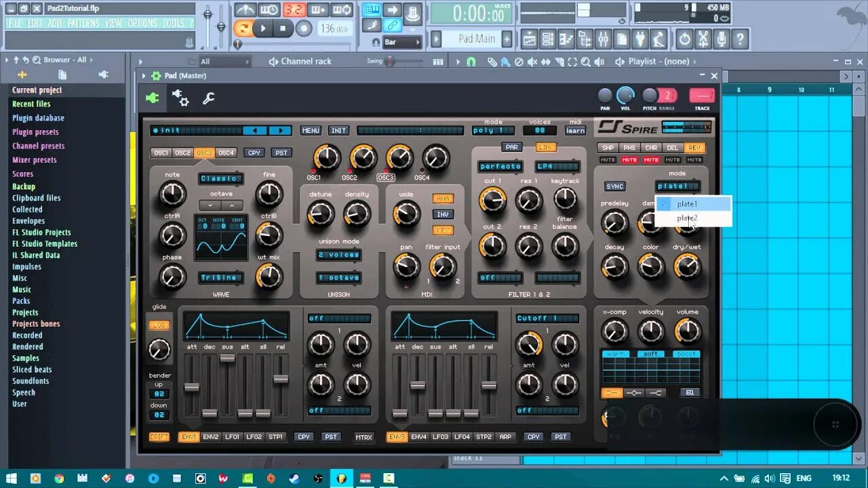Open the plugin editor plug icon
This screenshot has width=868, height=488.
click(x=153, y=98)
